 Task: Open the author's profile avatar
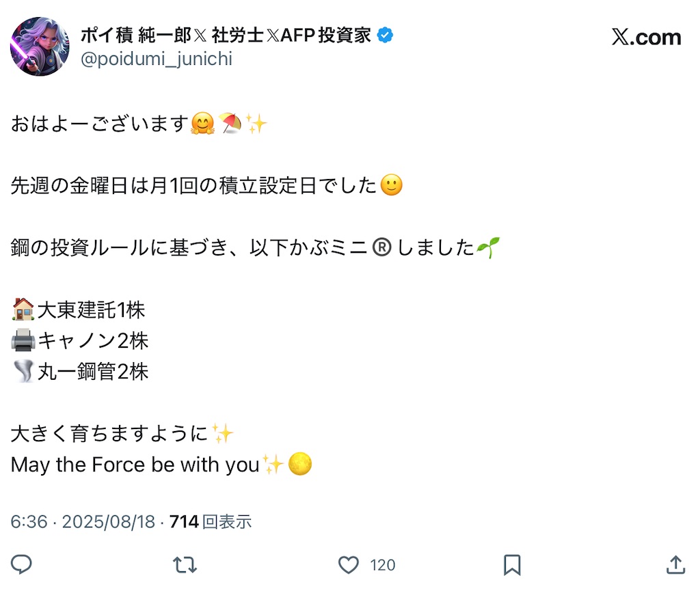[x=40, y=46]
